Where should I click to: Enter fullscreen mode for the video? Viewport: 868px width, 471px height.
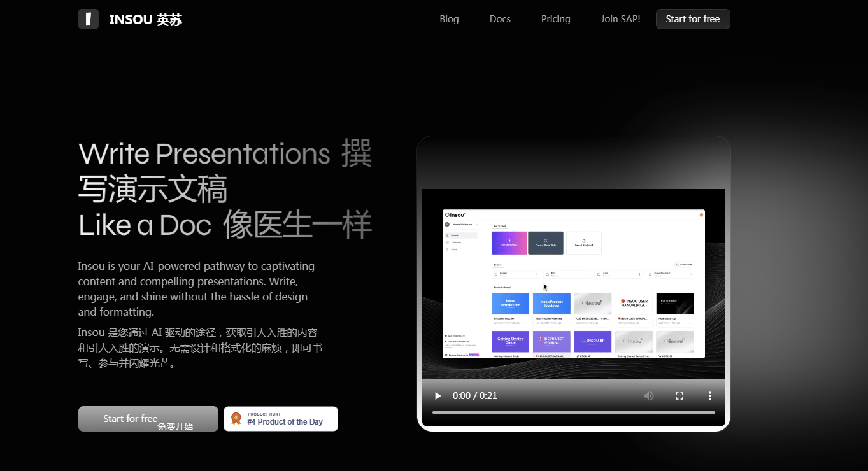click(679, 396)
